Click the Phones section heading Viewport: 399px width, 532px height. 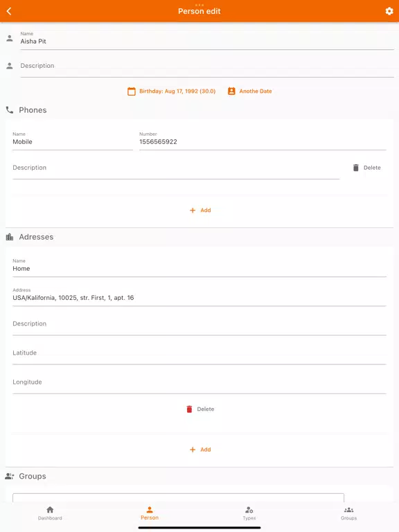pyautogui.click(x=33, y=110)
